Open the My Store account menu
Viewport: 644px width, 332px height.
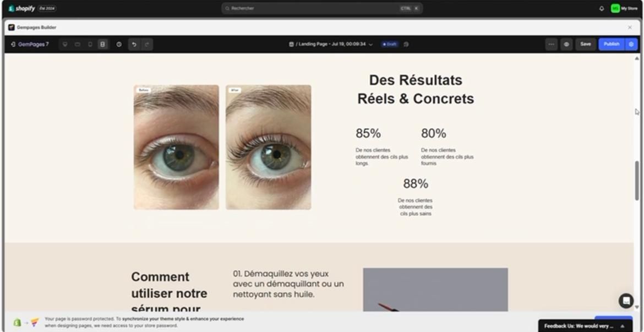(x=624, y=8)
